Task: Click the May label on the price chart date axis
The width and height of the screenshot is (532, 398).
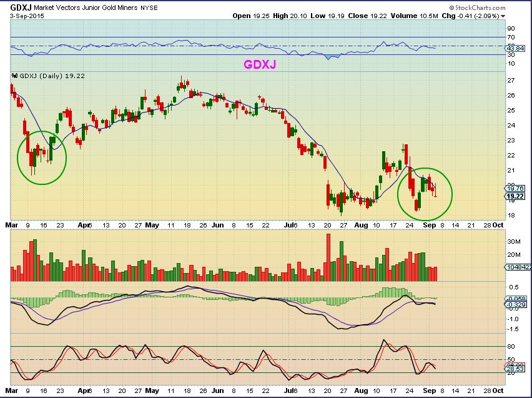Action: pos(152,225)
